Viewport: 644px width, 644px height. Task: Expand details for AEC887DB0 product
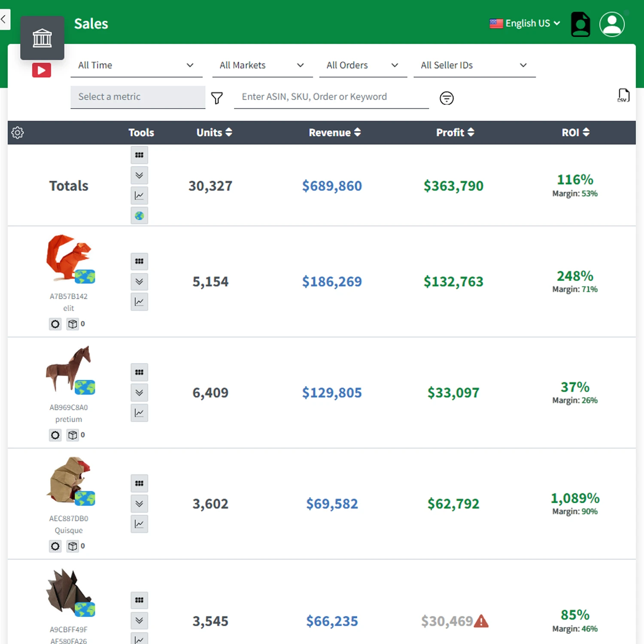tap(139, 504)
